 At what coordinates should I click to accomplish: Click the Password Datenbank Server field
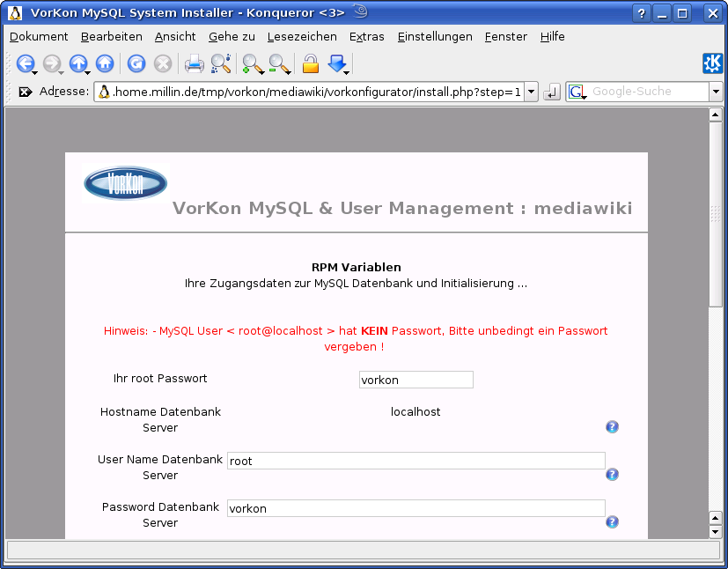tap(416, 508)
